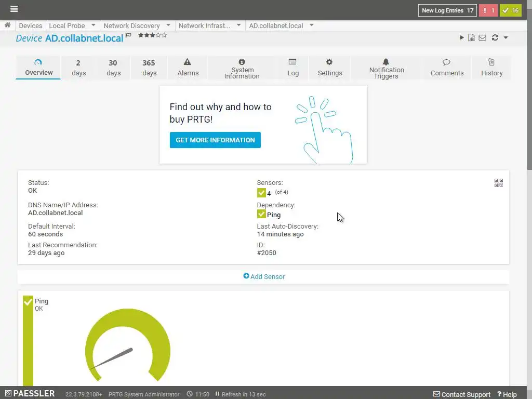Click the red alarms counter showing 1
Screen dimensions: 532x399
click(x=488, y=10)
